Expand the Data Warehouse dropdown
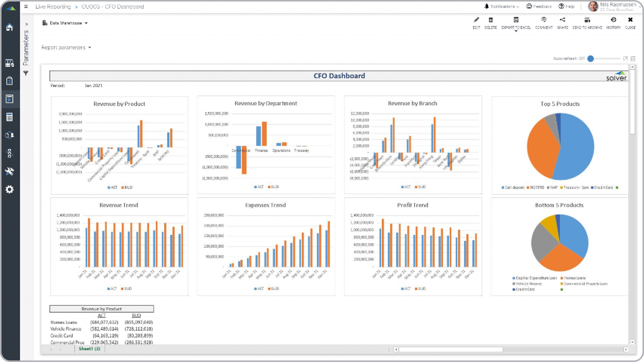Screen dimensions: 644x362 [65, 23]
